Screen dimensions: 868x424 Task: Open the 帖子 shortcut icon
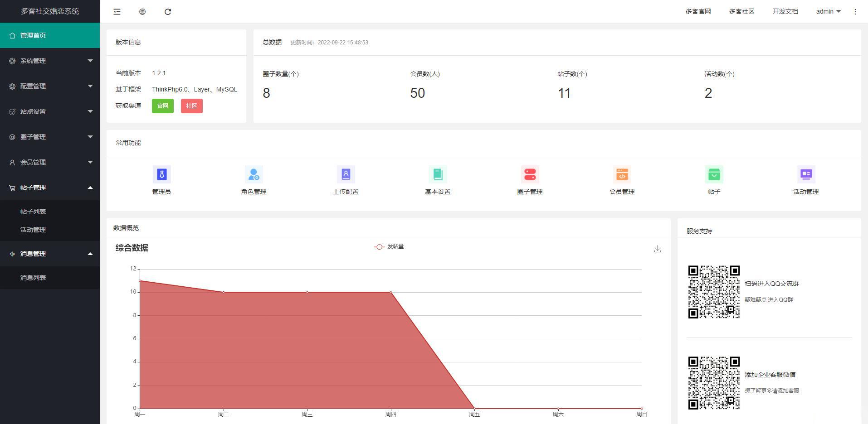click(x=714, y=174)
